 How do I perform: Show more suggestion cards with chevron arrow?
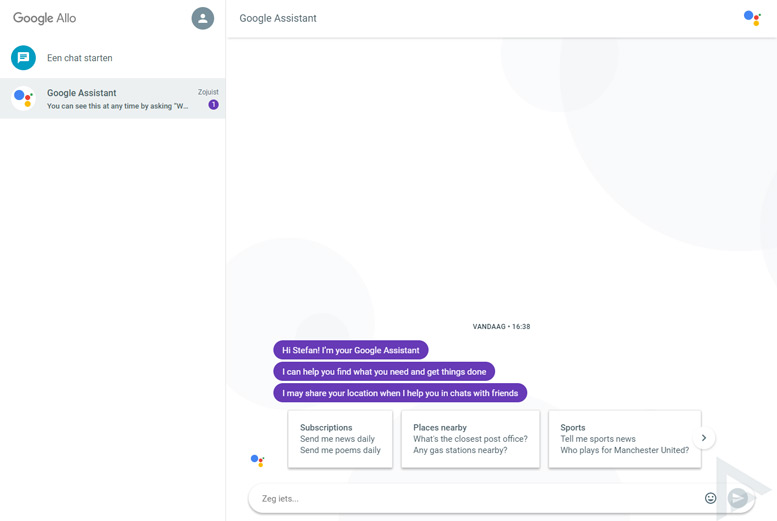click(704, 438)
